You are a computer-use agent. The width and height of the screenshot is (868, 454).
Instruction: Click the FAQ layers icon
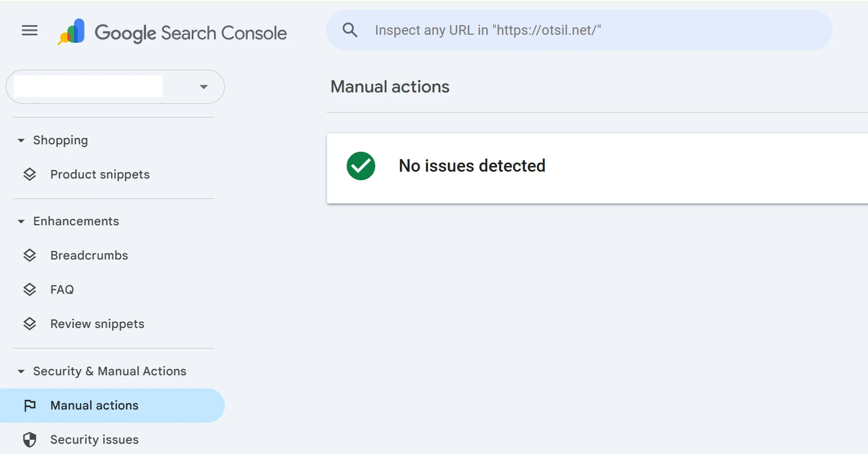[x=30, y=290]
